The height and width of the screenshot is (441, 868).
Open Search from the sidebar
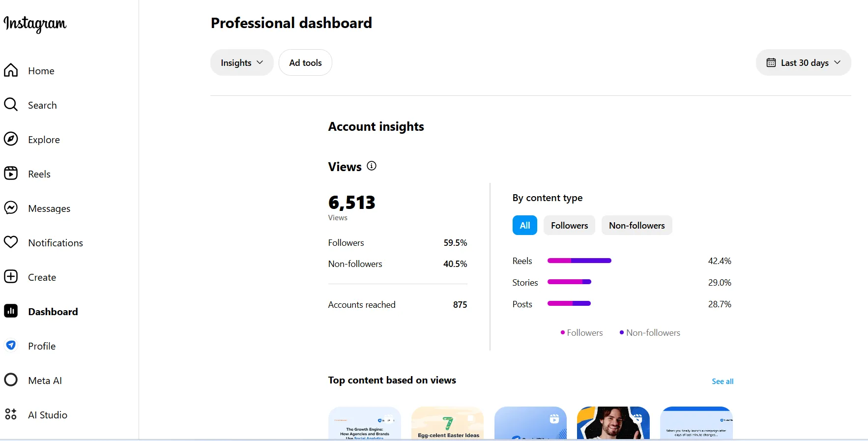[42, 105]
